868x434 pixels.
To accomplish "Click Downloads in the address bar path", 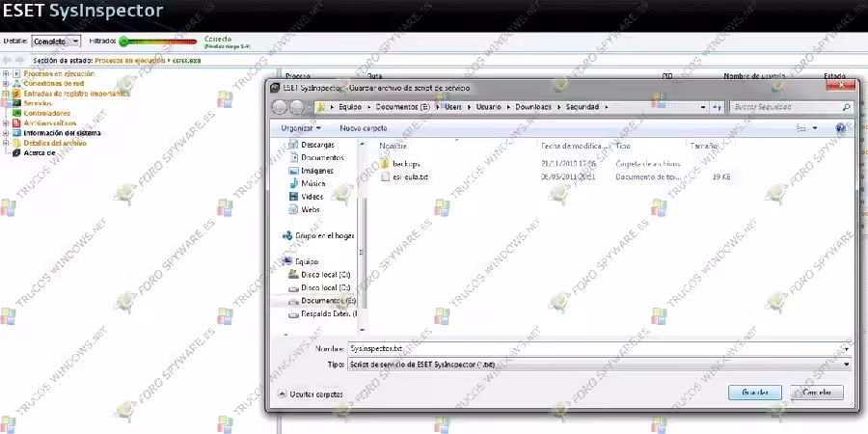I will (533, 107).
